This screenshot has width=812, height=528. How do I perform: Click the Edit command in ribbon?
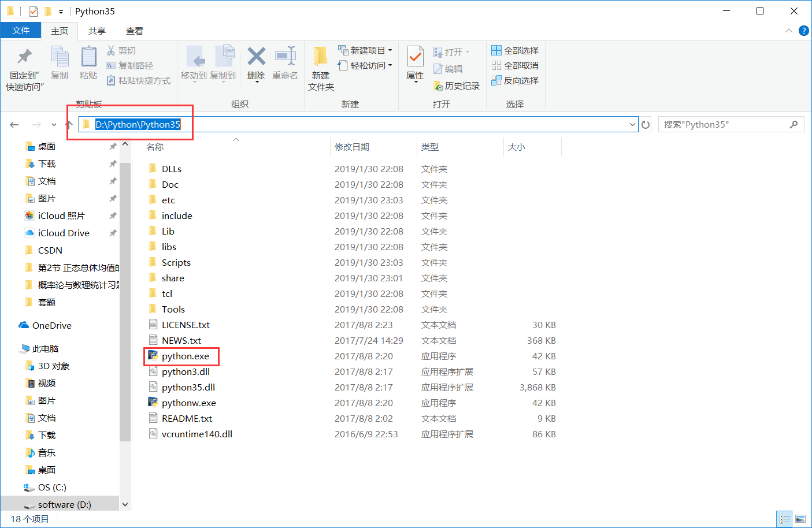448,69
